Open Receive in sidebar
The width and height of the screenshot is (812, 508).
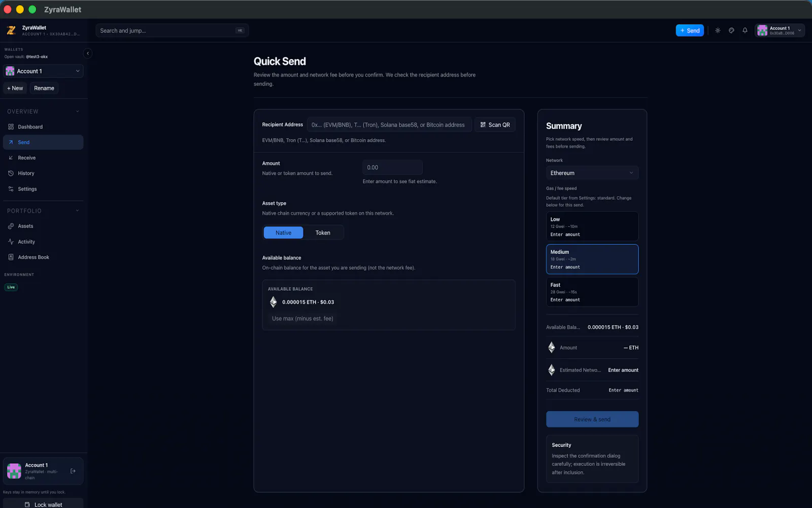point(43,158)
